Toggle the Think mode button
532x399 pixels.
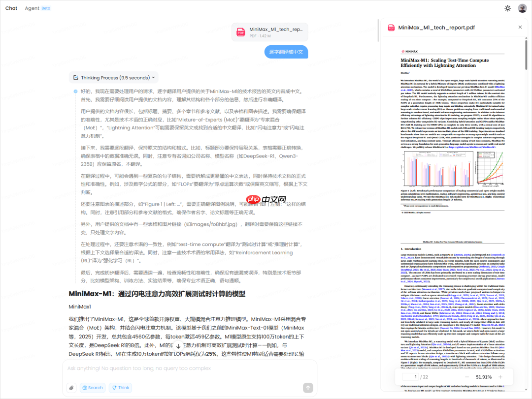[121, 388]
